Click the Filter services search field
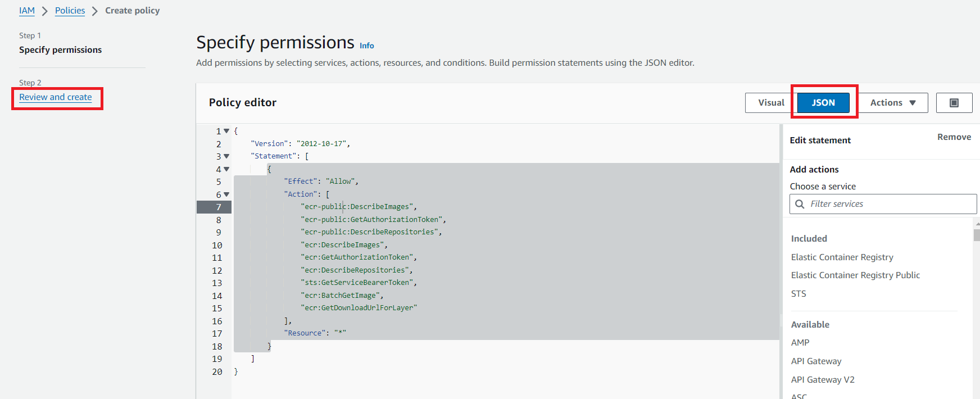This screenshot has height=399, width=980. pyautogui.click(x=891, y=204)
